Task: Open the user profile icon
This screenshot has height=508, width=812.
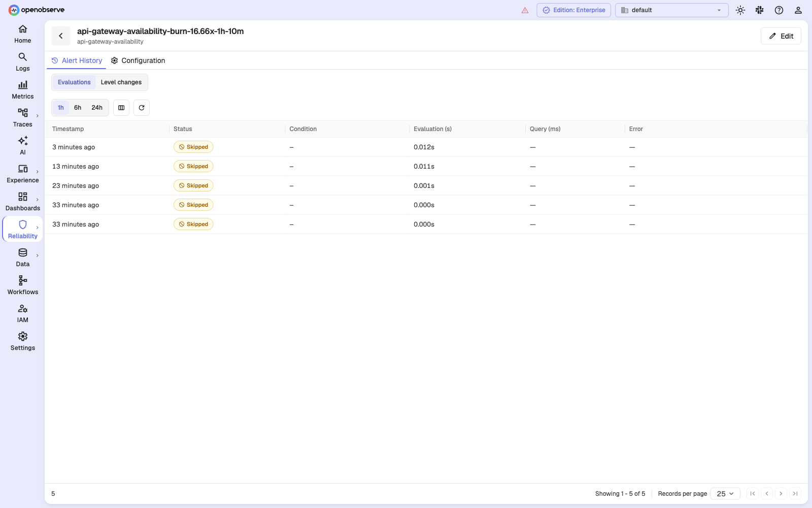Action: point(798,10)
